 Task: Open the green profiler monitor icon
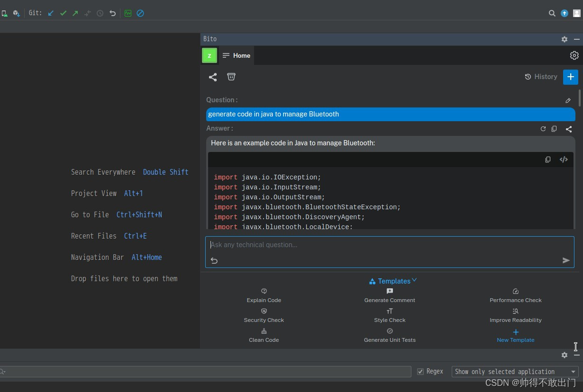[128, 13]
